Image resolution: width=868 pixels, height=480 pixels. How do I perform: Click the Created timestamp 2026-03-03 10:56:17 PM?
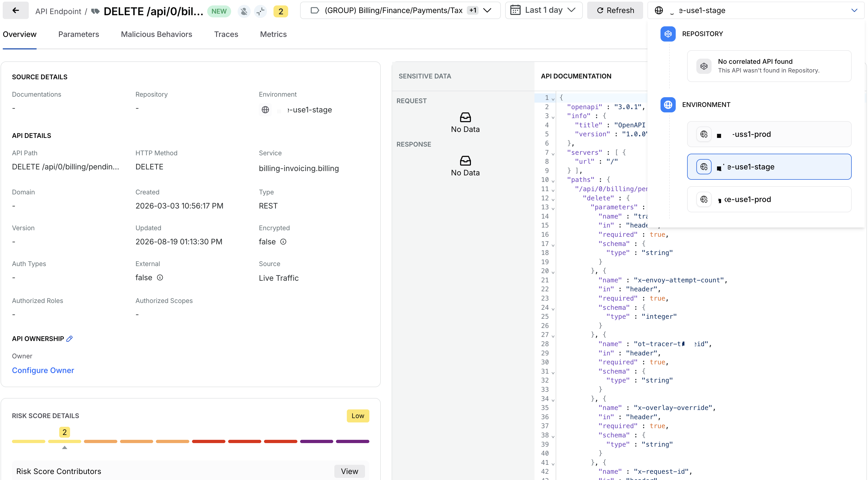[x=179, y=206]
